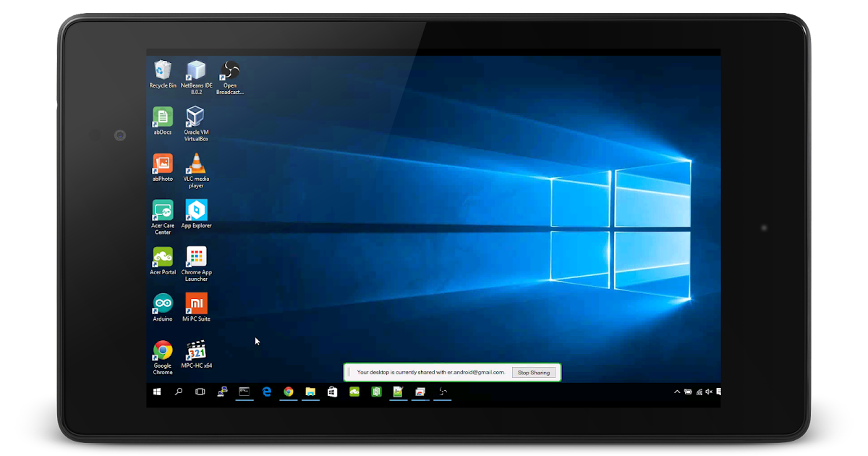Select the abDocs desktop shortcut
This screenshot has width=868, height=456.
(163, 121)
